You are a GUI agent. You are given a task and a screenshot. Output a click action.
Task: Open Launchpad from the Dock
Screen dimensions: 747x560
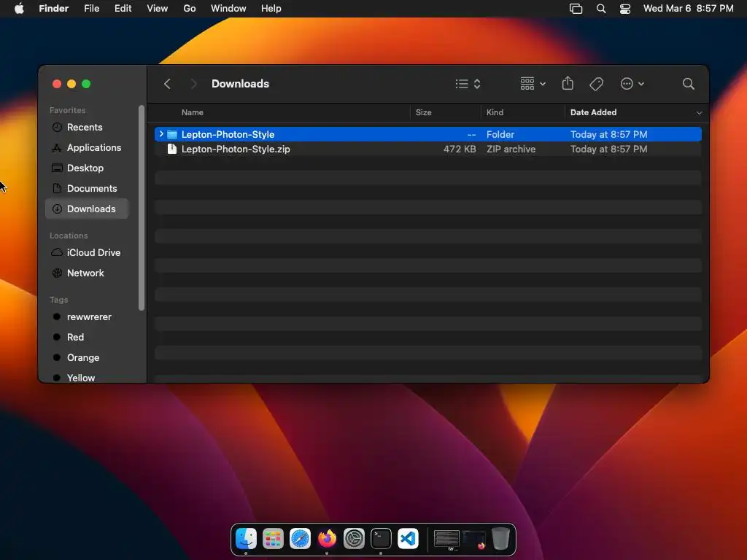(x=273, y=539)
